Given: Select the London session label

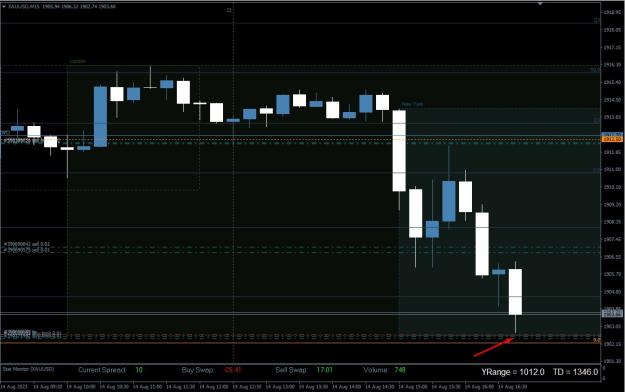Looking at the screenshot, I should coord(78,61).
